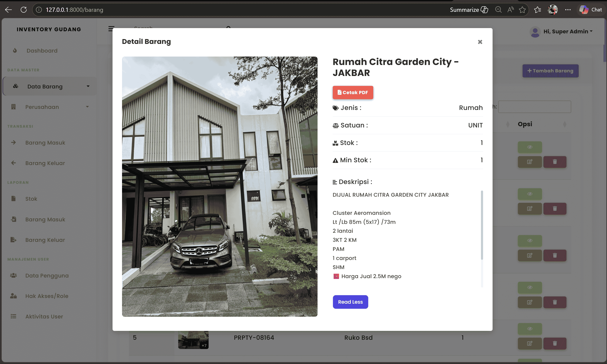Expand the Data Barang sidebar menu
Screen dimensions: 607x364
tap(50, 86)
